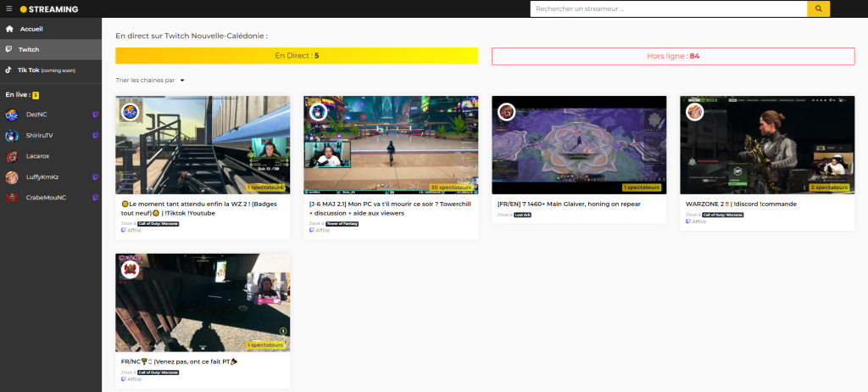
Task: Click title 'FR/NC |Venez pas, ont ce fait PT'
Action: 180,361
